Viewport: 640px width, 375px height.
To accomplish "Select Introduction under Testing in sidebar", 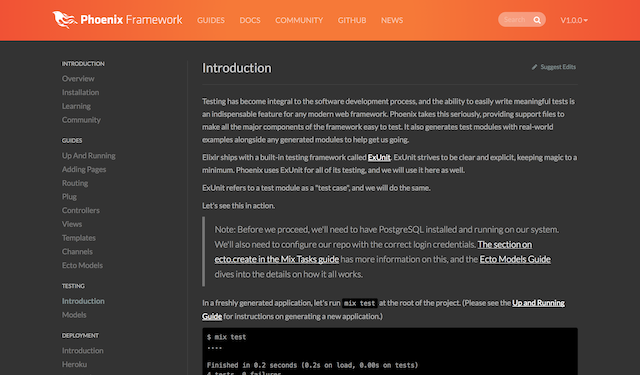I will coord(83,301).
